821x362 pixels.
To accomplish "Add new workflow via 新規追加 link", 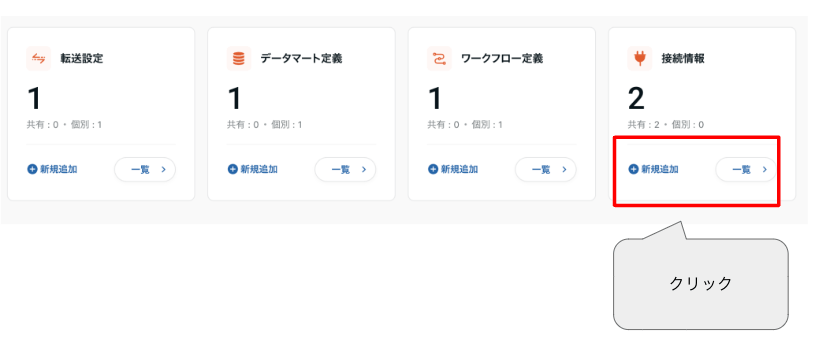I will (x=453, y=169).
